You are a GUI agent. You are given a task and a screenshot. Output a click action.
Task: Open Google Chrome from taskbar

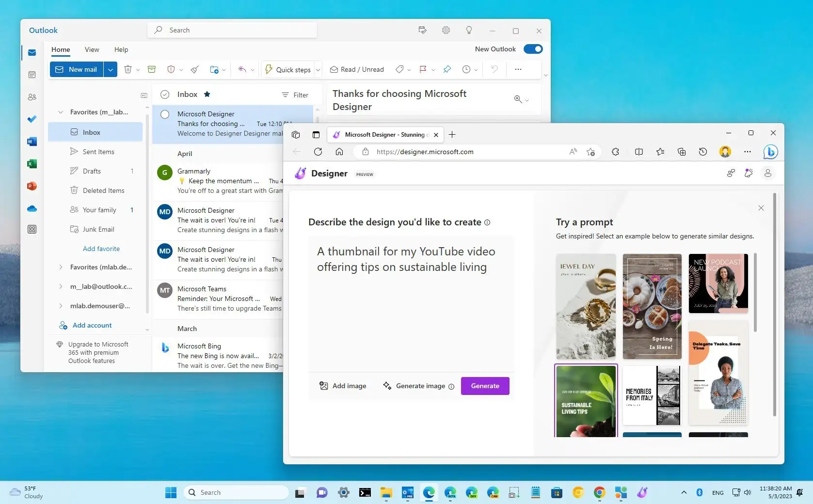click(599, 492)
